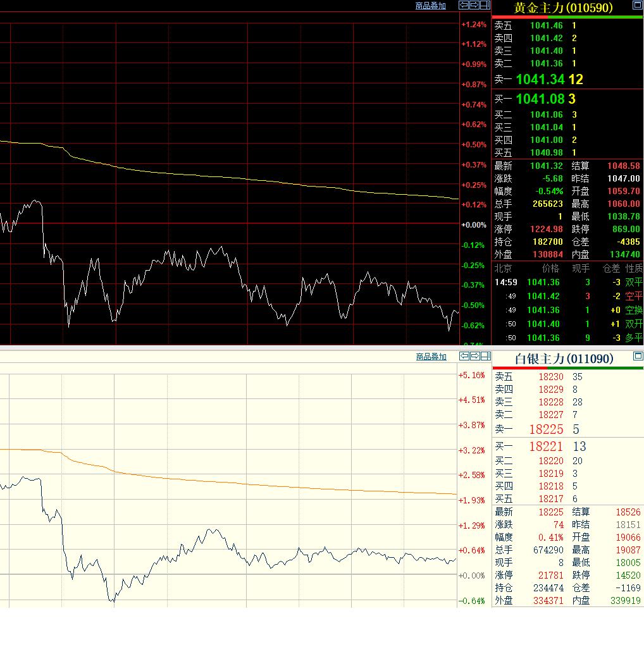This screenshot has width=644, height=652.
Task: Select gold 卖五 price 1041.46
Action: click(546, 26)
